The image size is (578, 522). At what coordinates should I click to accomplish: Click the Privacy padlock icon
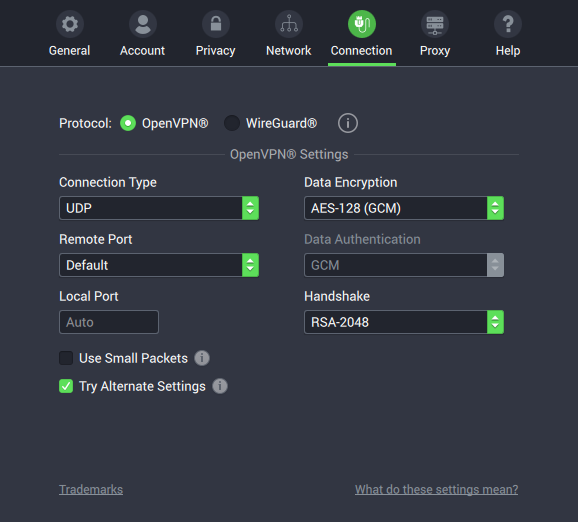[x=216, y=24]
